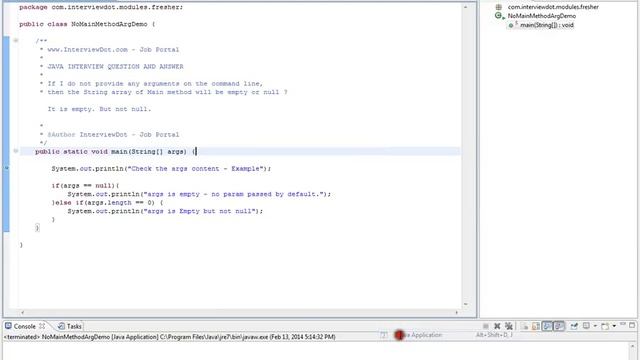640x360 pixels.
Task: Click the if(args == null) statement
Action: click(x=85, y=186)
